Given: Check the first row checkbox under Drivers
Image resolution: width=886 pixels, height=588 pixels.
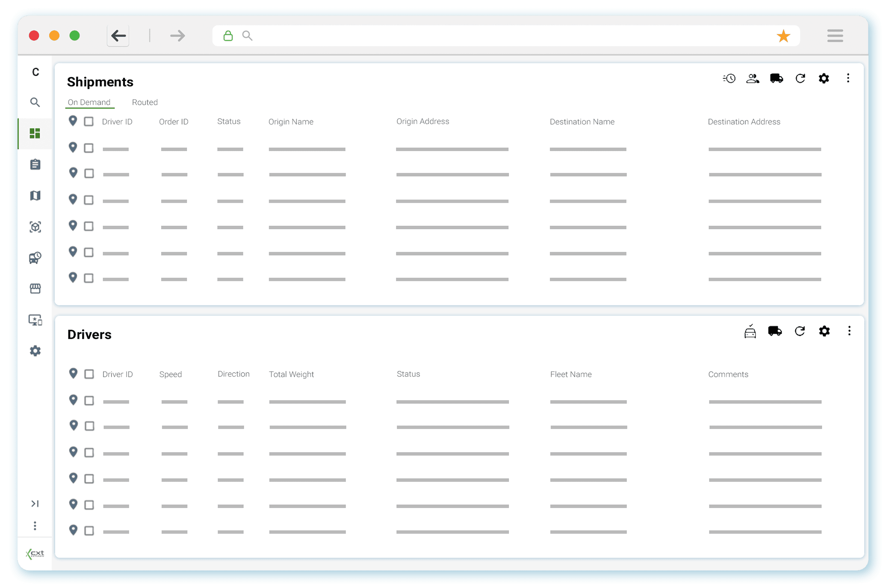Looking at the screenshot, I should click(x=89, y=400).
